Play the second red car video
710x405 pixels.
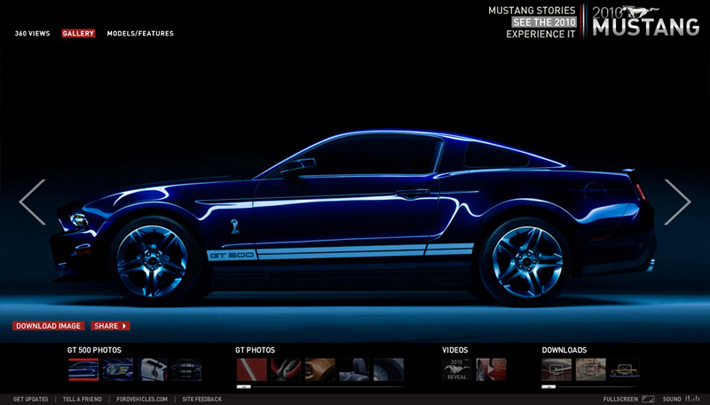(x=491, y=370)
